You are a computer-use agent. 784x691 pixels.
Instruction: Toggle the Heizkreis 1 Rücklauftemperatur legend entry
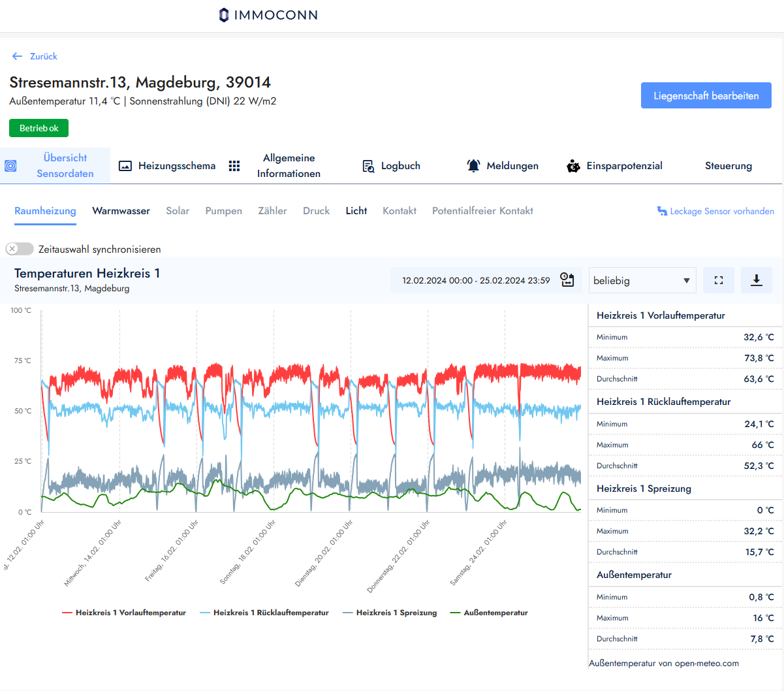pyautogui.click(x=264, y=613)
